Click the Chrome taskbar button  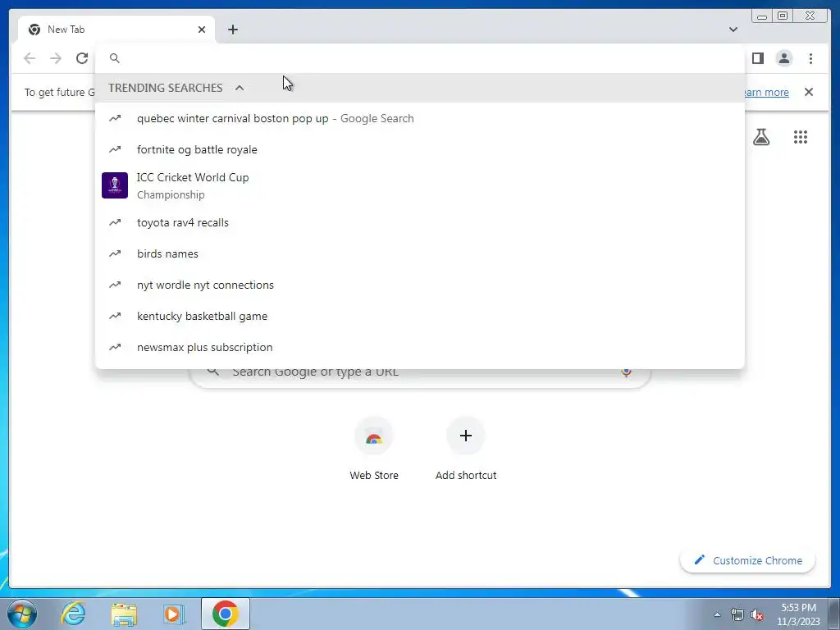point(226,614)
